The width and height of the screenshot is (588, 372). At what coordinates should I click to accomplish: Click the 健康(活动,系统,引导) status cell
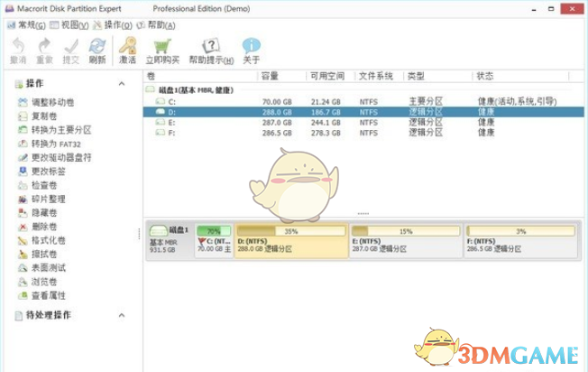pos(517,101)
